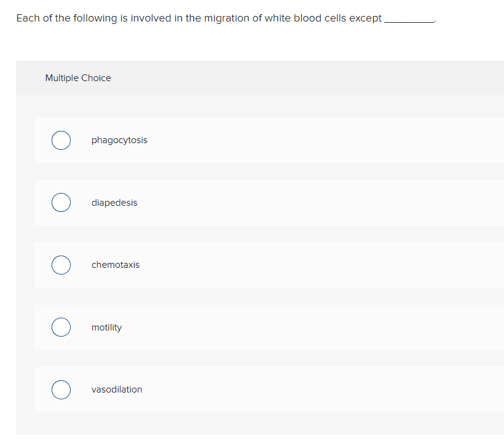The width and height of the screenshot is (504, 446).
Task: Click the diapedesis answer text
Action: tap(114, 202)
